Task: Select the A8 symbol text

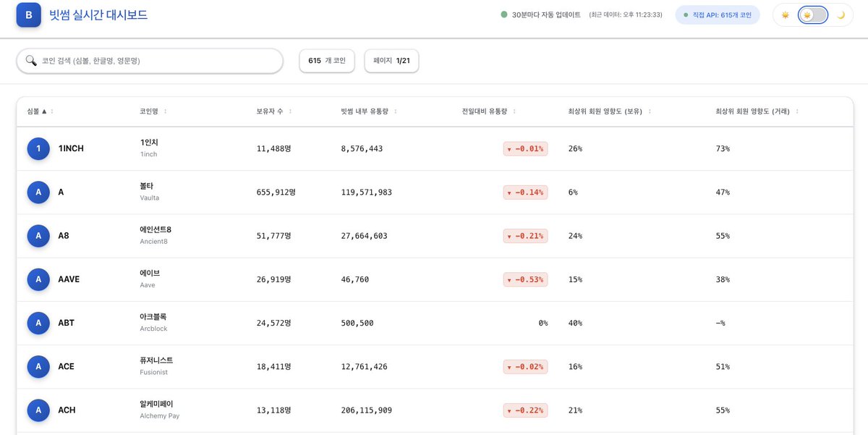Action: tap(64, 236)
